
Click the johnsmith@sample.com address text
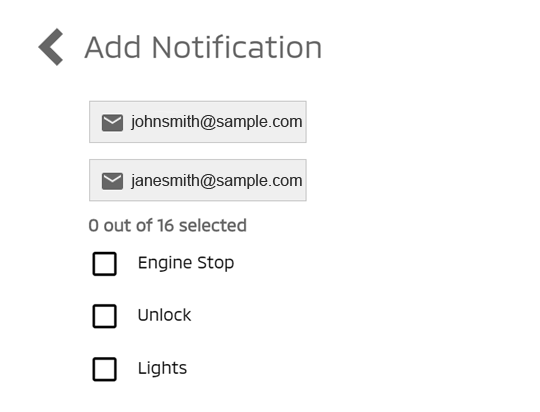[217, 122]
